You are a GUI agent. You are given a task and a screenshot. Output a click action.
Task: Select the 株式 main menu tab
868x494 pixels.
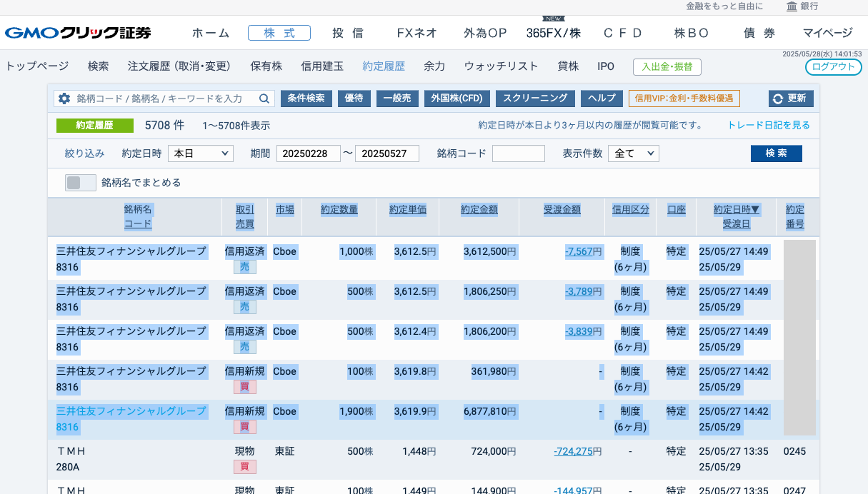[279, 33]
